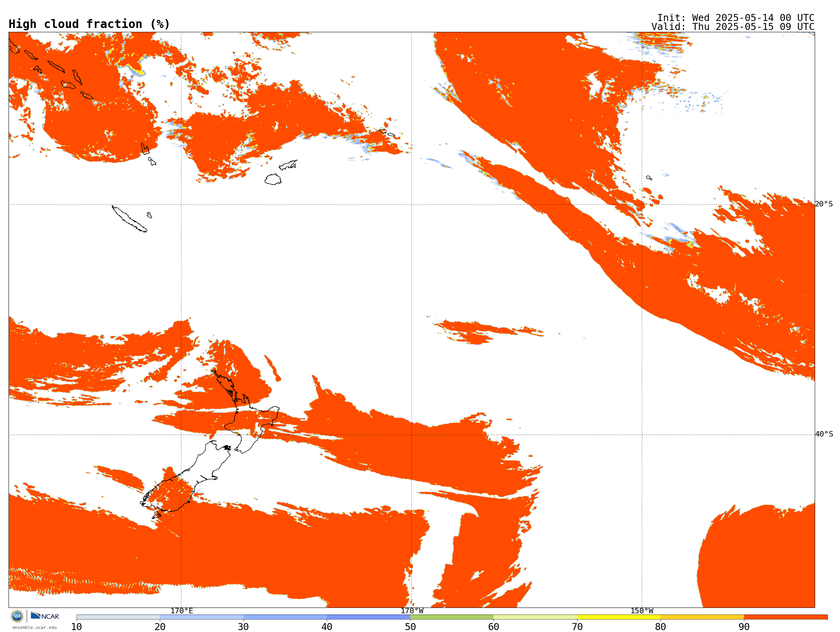The image size is (840, 632).
Task: Click the NCAR logo
Action: 45,616
